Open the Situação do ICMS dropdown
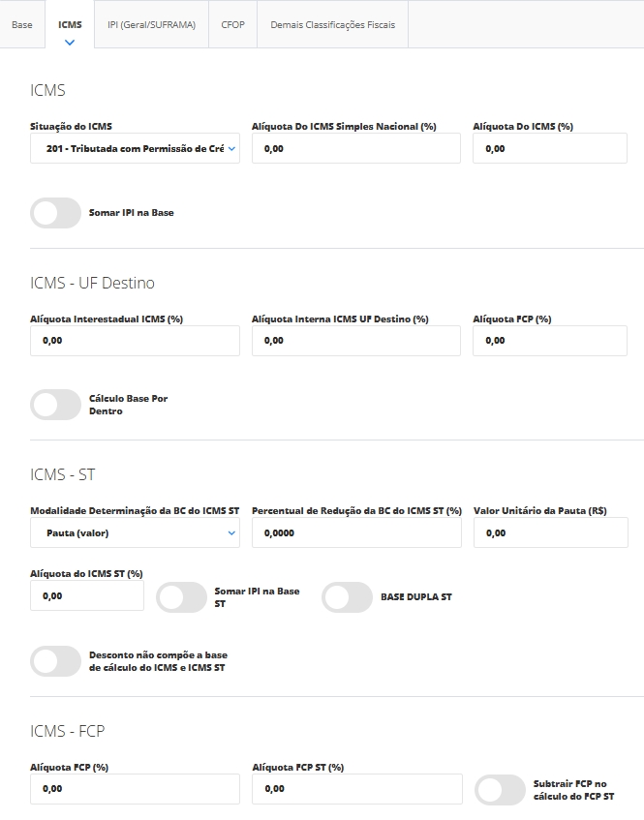Image resolution: width=644 pixels, height=820 pixels. (x=135, y=149)
